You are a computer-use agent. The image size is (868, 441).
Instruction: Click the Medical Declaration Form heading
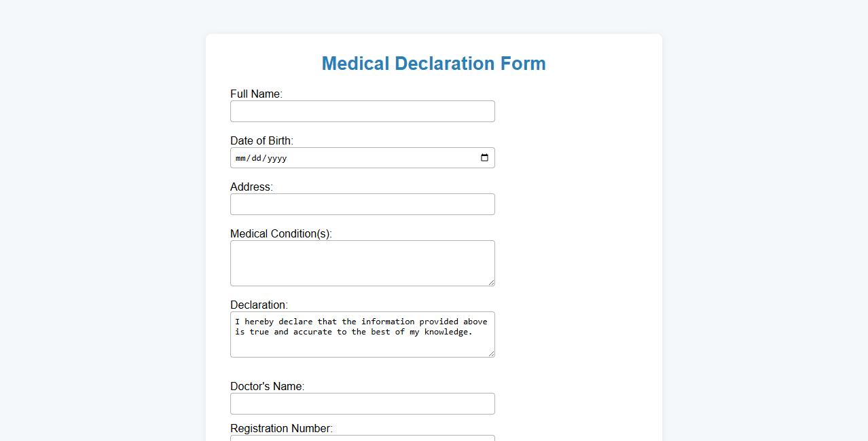(433, 63)
